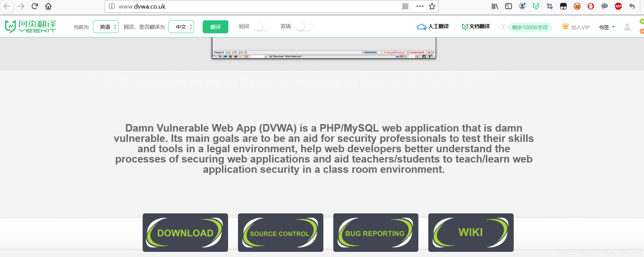Show the sidebar panel icon
Image resolution: width=644 pixels, height=257 pixels.
(509, 6)
